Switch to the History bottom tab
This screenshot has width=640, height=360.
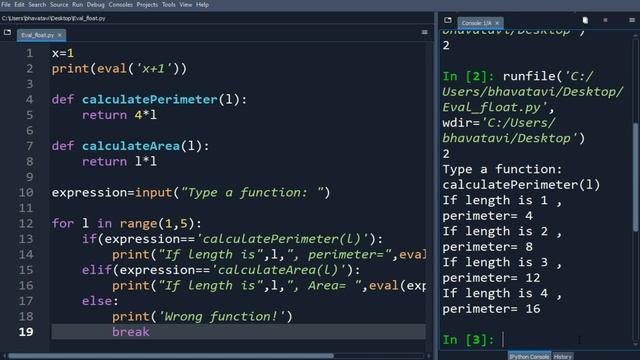[x=562, y=356]
